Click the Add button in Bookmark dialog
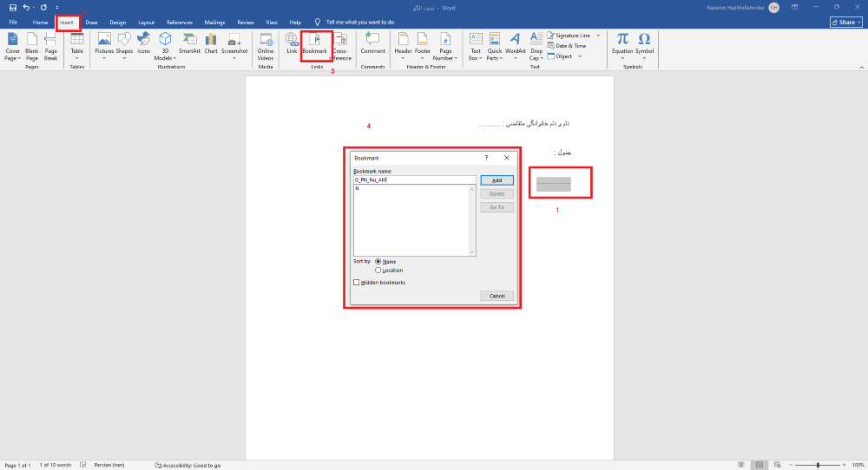The image size is (868, 470). (496, 180)
